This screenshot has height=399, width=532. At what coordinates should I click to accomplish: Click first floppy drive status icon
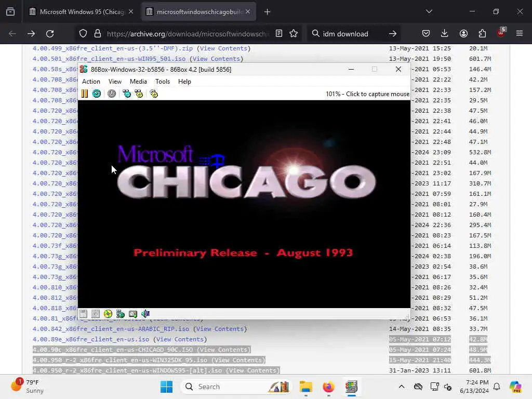pyautogui.click(x=83, y=314)
